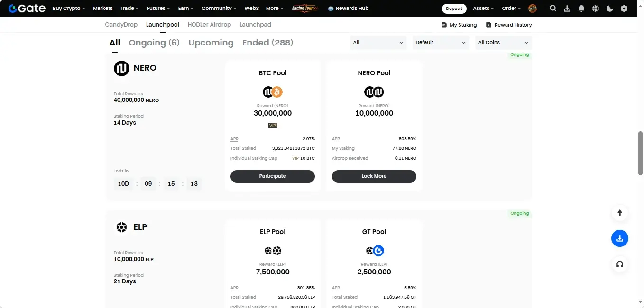This screenshot has height=308, width=644.
Task: Toggle dark mode moon icon
Action: tap(610, 8)
